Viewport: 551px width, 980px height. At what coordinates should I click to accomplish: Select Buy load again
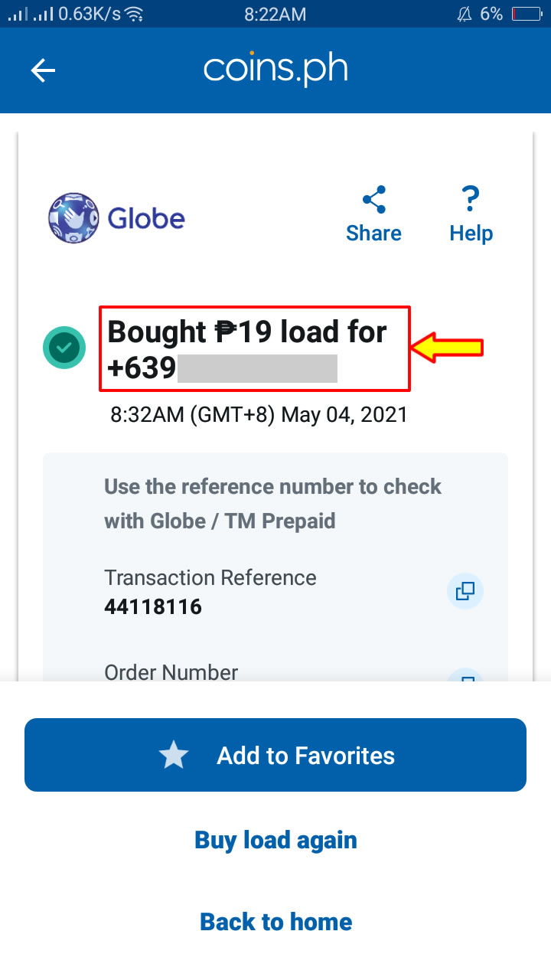(275, 839)
